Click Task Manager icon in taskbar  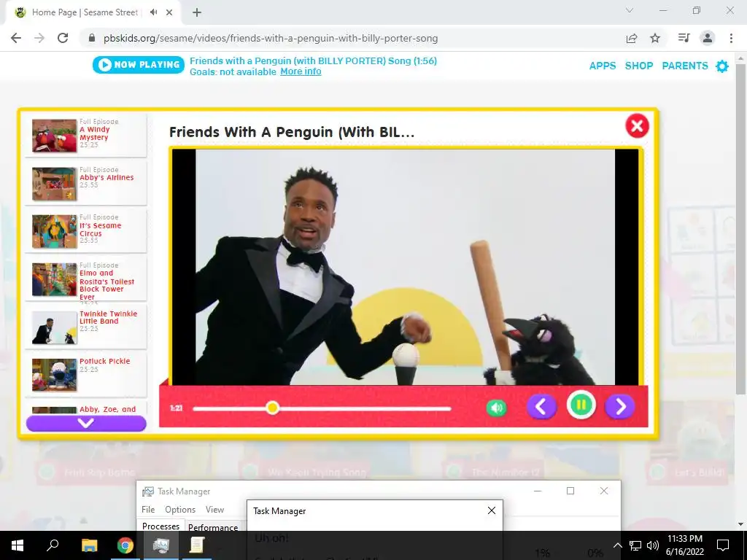coord(161,545)
